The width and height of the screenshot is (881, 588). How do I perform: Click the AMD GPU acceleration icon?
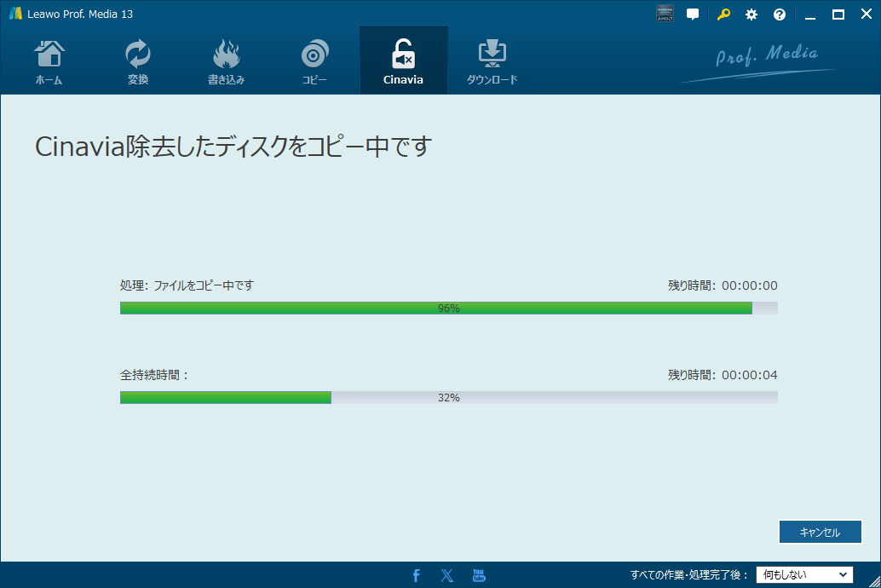(665, 14)
